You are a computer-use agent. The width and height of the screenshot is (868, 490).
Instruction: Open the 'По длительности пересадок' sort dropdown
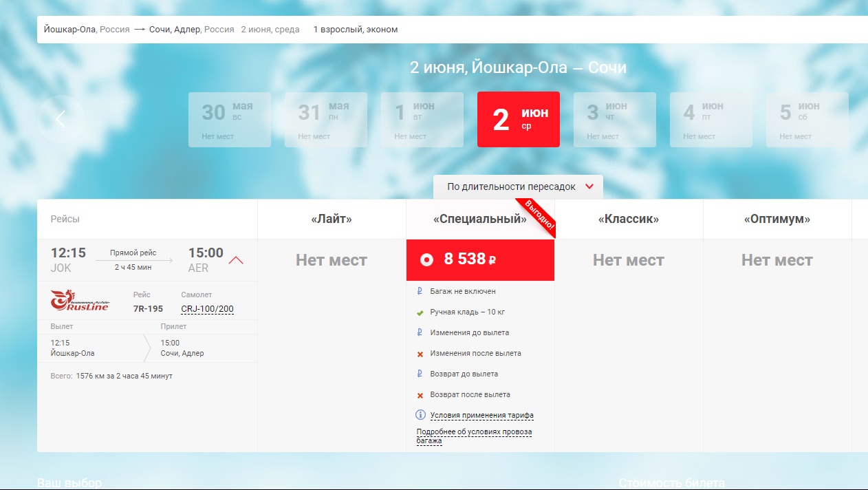point(518,187)
